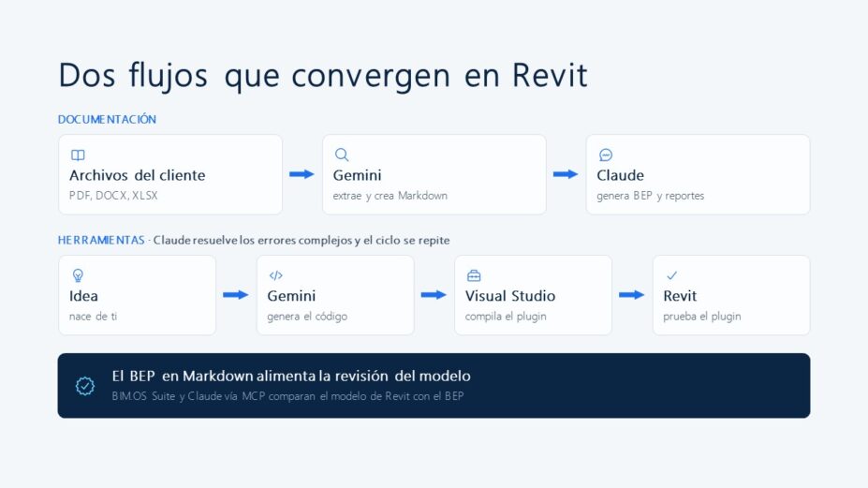Click the toolbox icon above Visual Studio

point(474,275)
